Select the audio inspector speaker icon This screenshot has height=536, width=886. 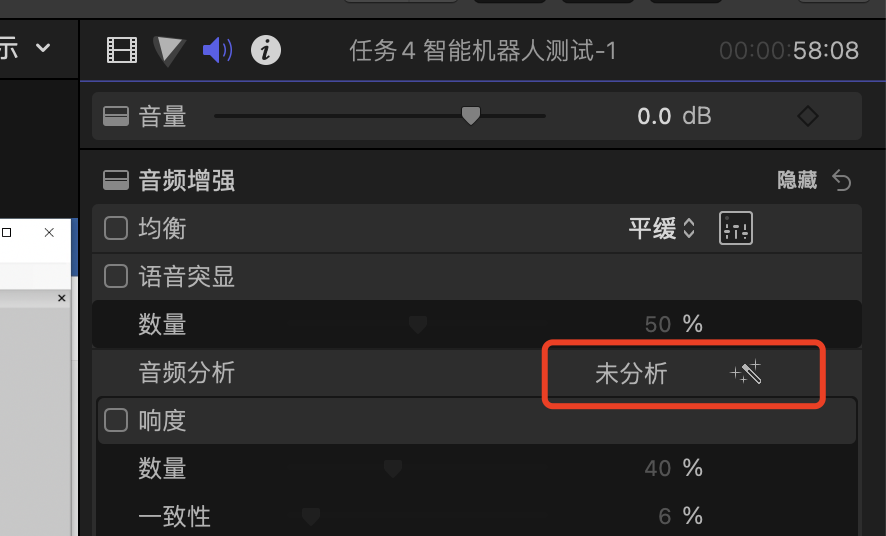click(x=218, y=50)
